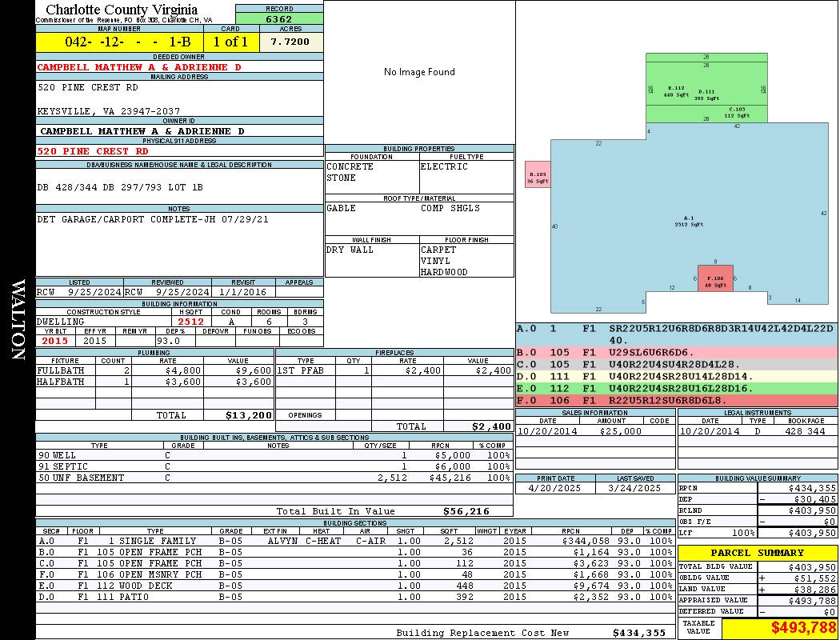Select the 1ST PFAB fireplace row
The width and height of the screenshot is (840, 640).
tap(394, 370)
